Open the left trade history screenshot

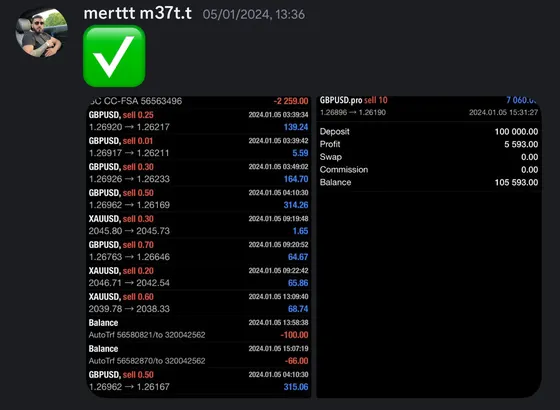click(x=199, y=247)
